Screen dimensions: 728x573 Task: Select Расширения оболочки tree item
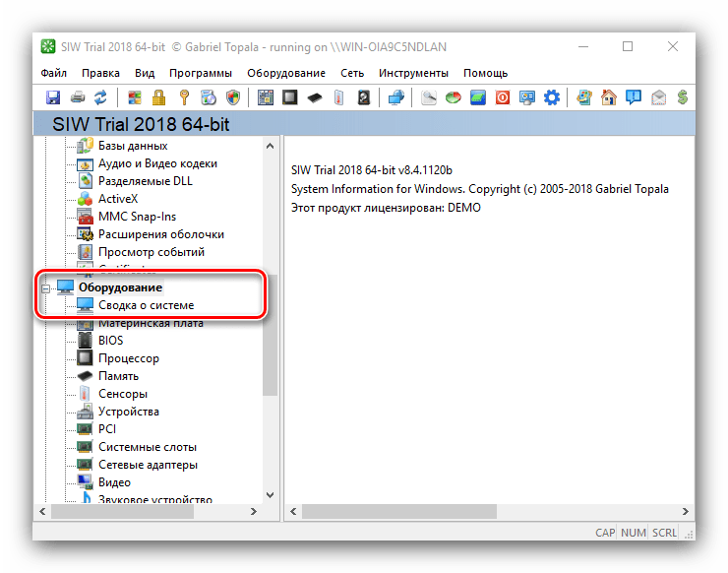(x=161, y=234)
